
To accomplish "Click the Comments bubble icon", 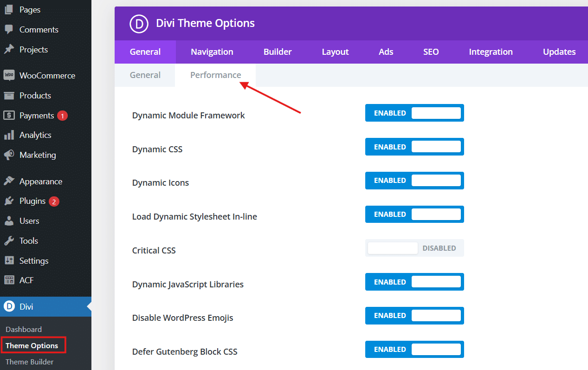I will pyautogui.click(x=8, y=29).
